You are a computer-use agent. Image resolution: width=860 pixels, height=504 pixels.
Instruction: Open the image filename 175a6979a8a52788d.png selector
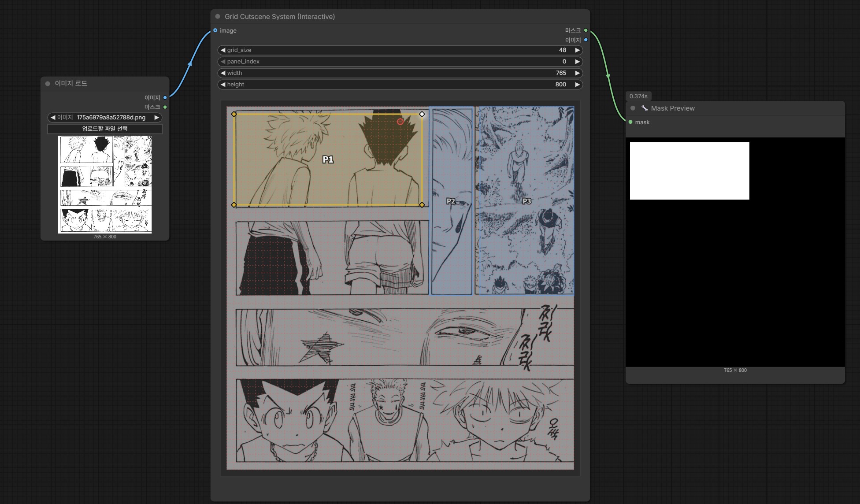105,118
